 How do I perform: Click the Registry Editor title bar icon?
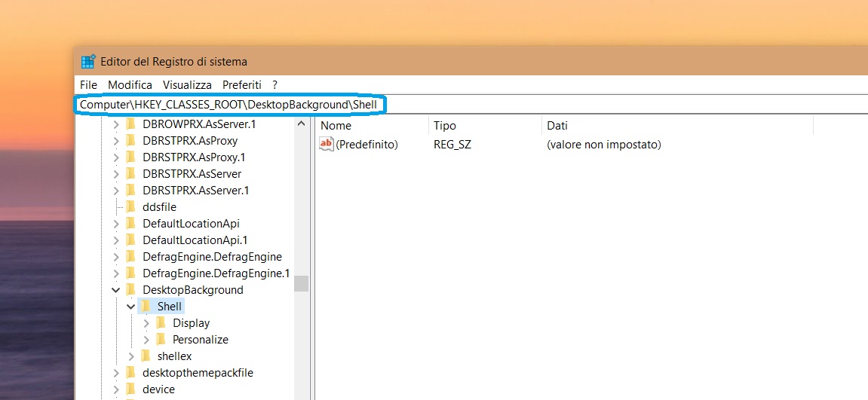(x=88, y=62)
